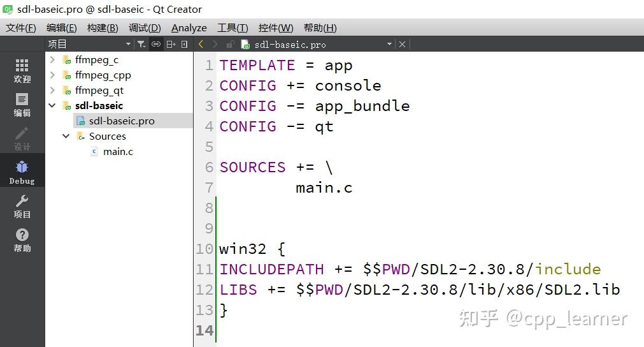Click win32 on editor line 10
This screenshot has height=347, width=644.
tap(243, 249)
